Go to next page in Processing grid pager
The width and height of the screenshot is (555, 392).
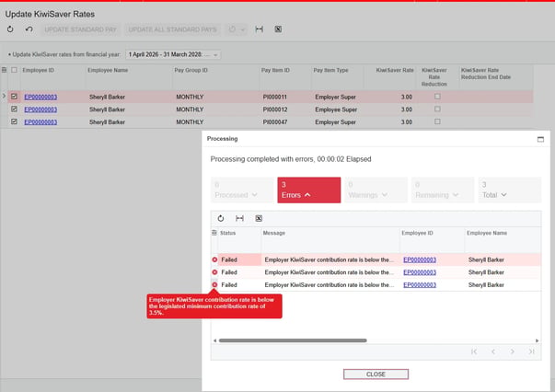coord(512,352)
